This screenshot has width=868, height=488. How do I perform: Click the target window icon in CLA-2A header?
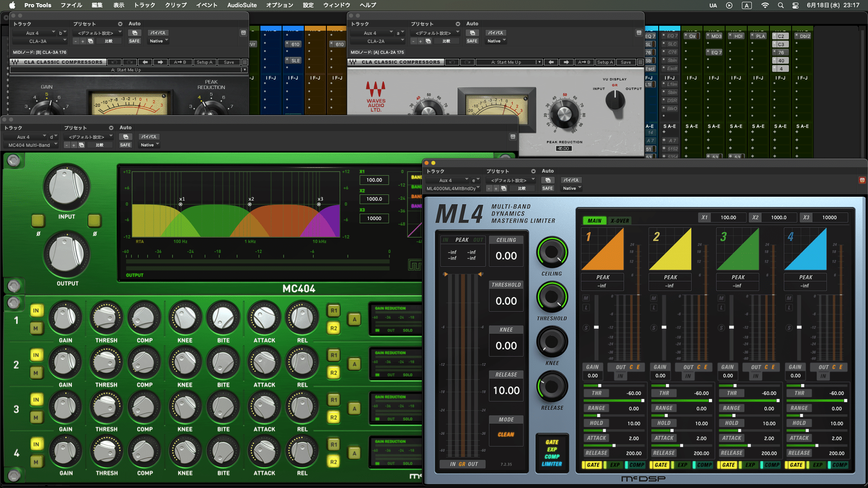pyautogui.click(x=639, y=33)
